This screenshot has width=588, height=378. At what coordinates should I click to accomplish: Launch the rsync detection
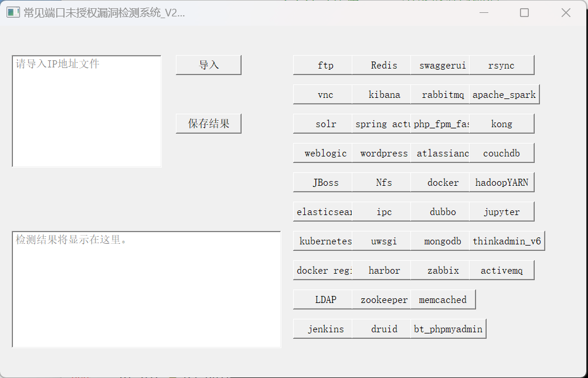[502, 65]
